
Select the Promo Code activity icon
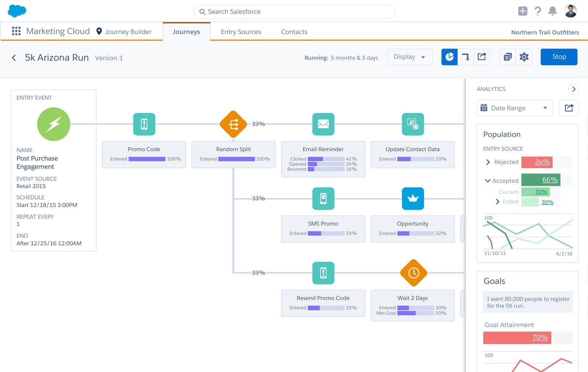tap(144, 124)
